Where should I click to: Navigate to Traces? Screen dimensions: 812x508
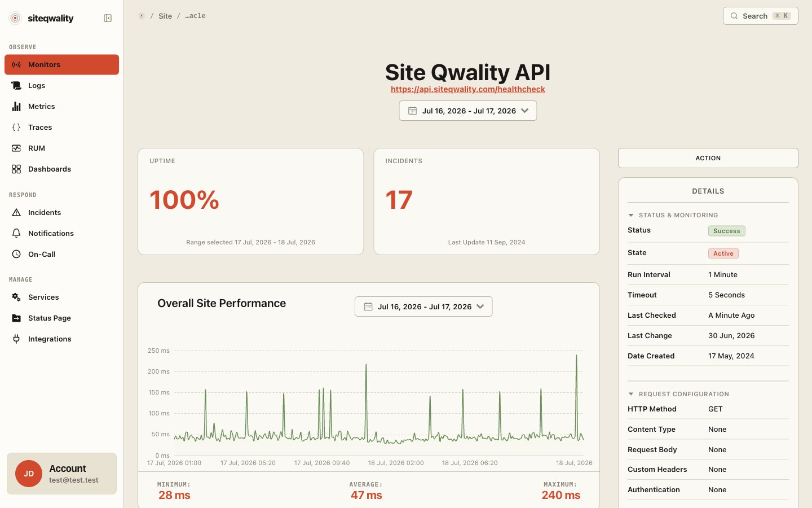pyautogui.click(x=61, y=127)
